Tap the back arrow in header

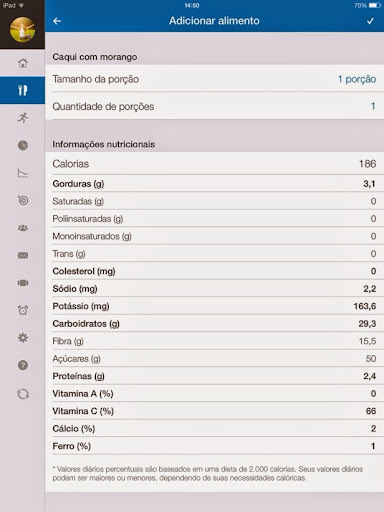point(57,21)
